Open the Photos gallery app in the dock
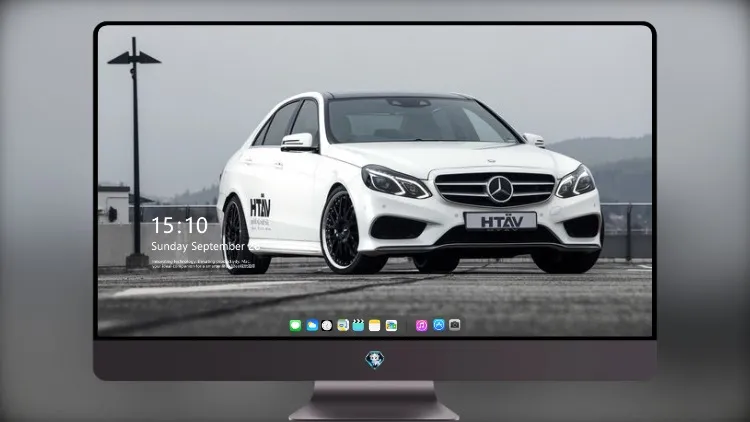This screenshot has height=422, width=750. [391, 325]
